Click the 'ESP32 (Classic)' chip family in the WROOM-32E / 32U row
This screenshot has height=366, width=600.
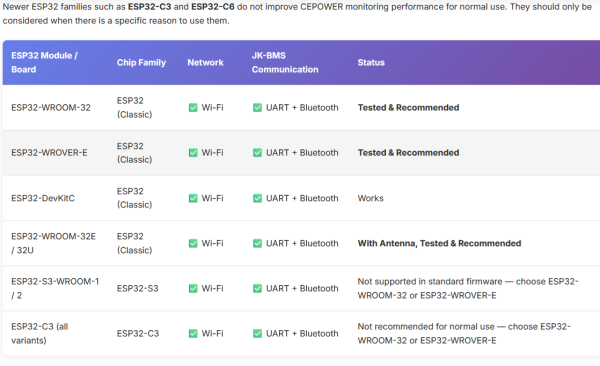[x=134, y=243]
